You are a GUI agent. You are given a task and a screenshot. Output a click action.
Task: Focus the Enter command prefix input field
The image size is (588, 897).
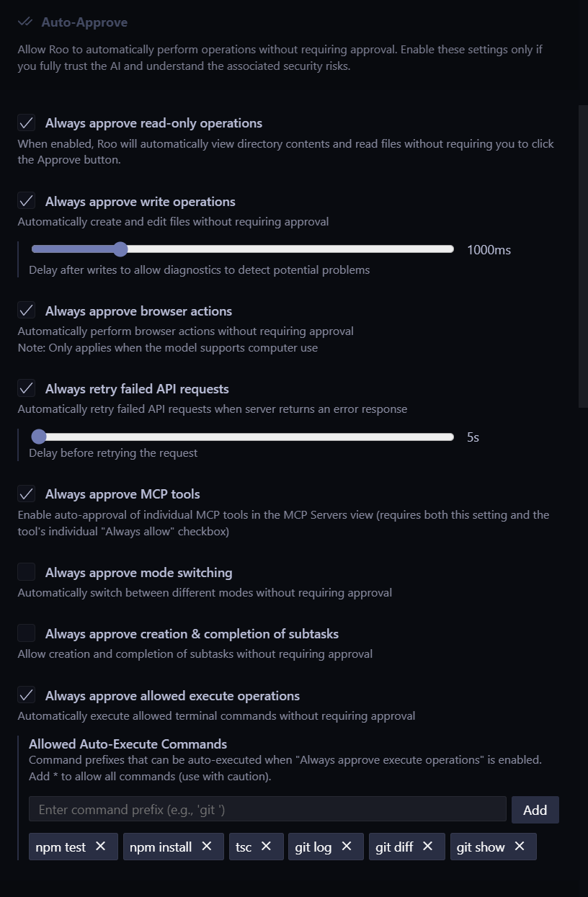[x=267, y=810]
